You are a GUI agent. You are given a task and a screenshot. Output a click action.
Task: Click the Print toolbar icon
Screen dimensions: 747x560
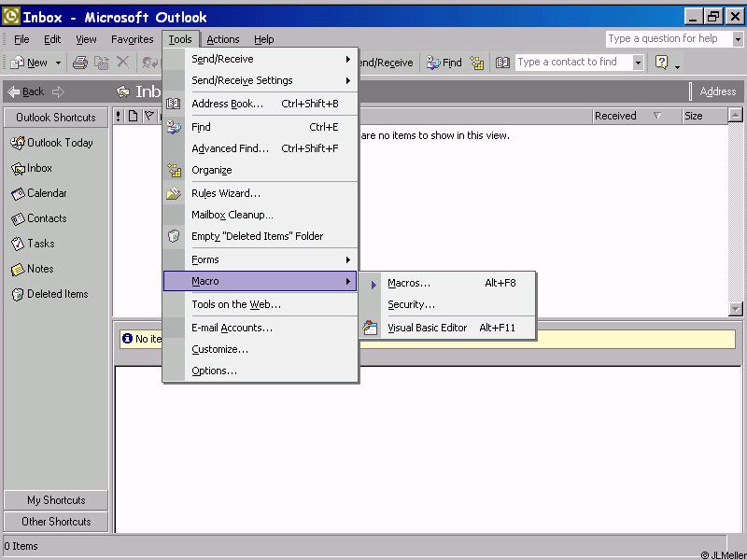(x=80, y=63)
